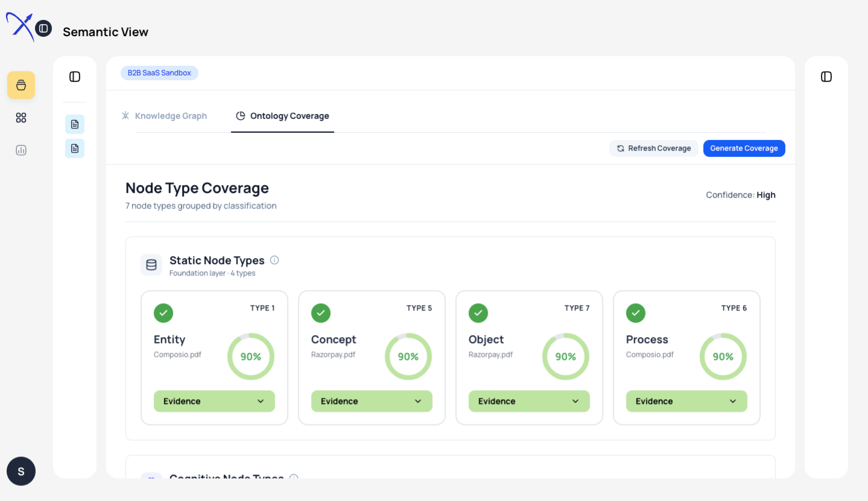Image resolution: width=868 pixels, height=501 pixels.
Task: Click the Generate Coverage button
Action: (x=744, y=148)
